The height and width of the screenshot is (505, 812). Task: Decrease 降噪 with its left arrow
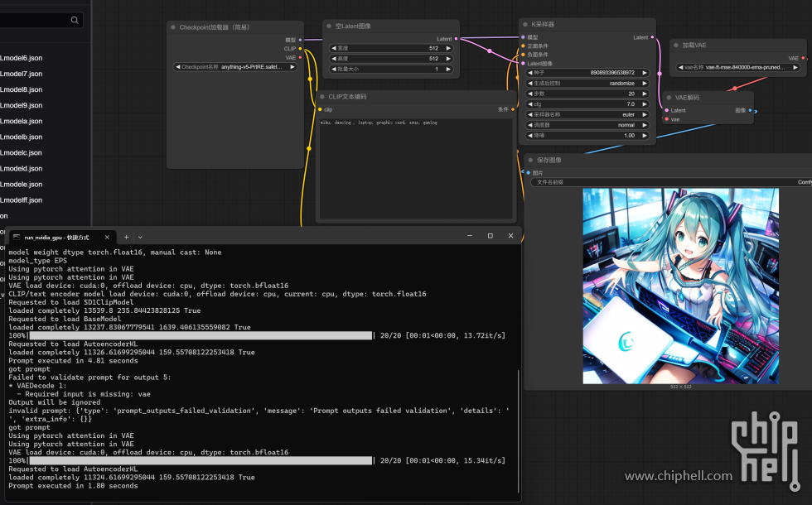(x=529, y=135)
